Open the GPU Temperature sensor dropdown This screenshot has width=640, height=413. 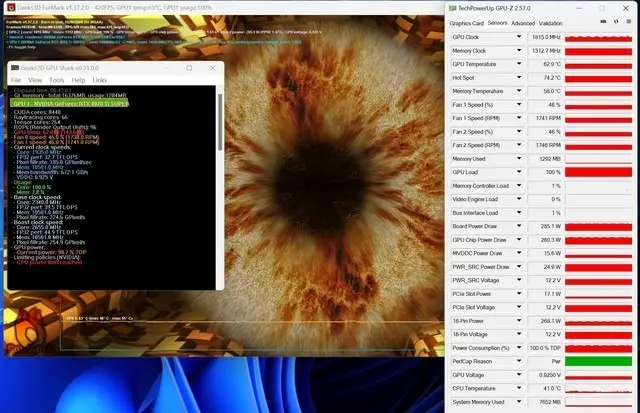point(519,64)
